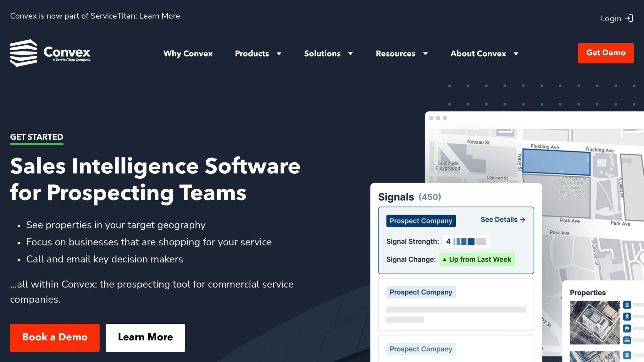Click the ServiceTitan Learn More announcement link

pyautogui.click(x=159, y=16)
